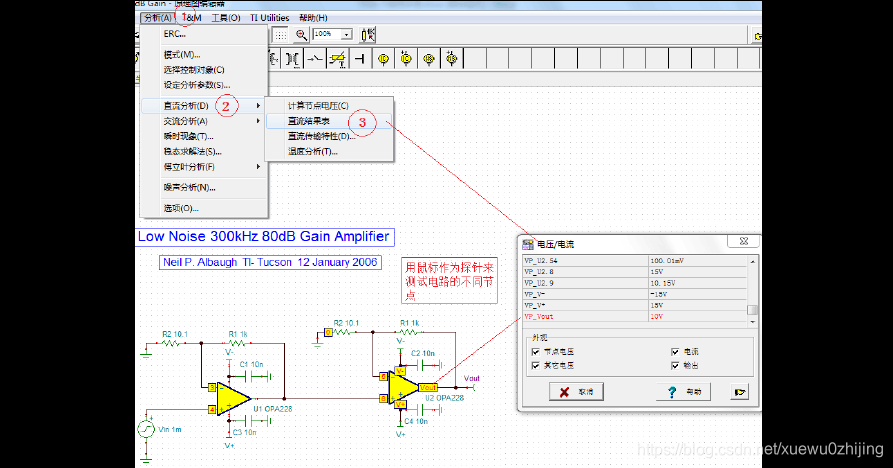Toggle the 电流 checkbox
This screenshot has width=893, height=468.
click(x=675, y=352)
